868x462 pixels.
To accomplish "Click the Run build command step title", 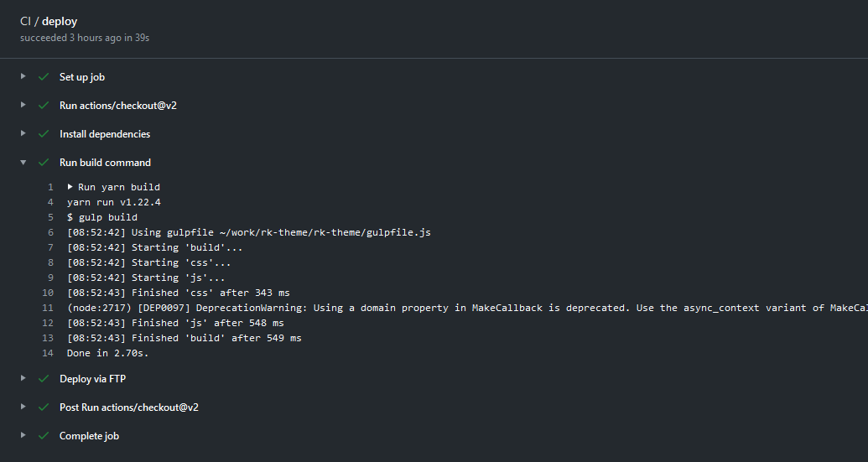I will point(105,162).
